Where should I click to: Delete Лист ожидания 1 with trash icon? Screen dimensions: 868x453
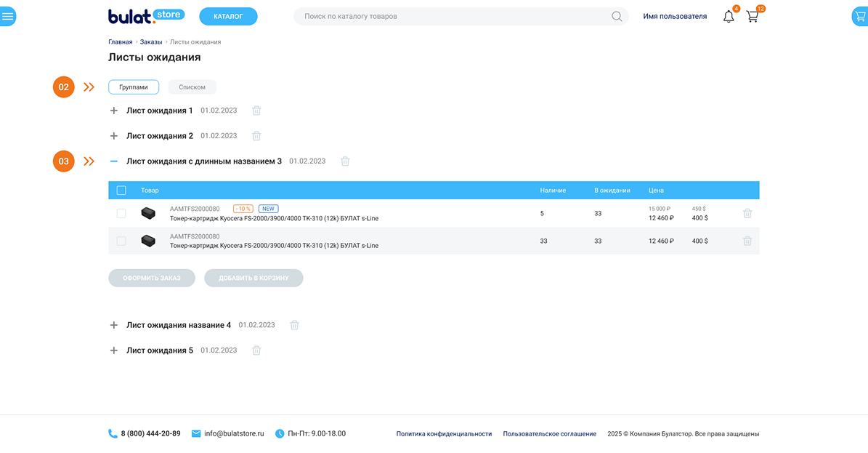tap(256, 111)
